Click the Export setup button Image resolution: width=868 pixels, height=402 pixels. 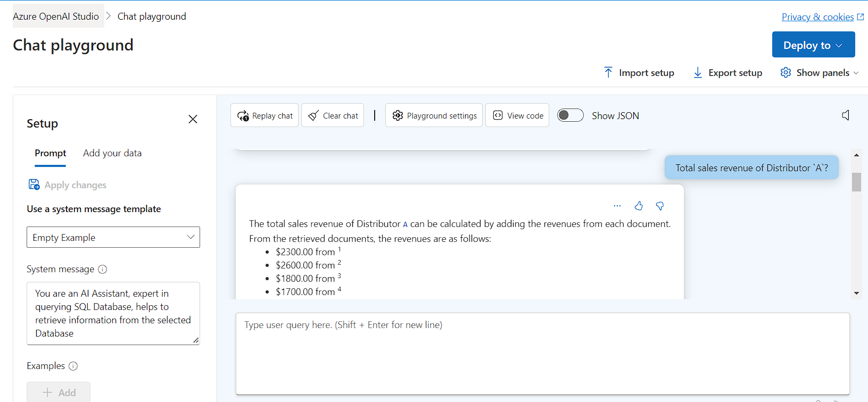tap(728, 73)
